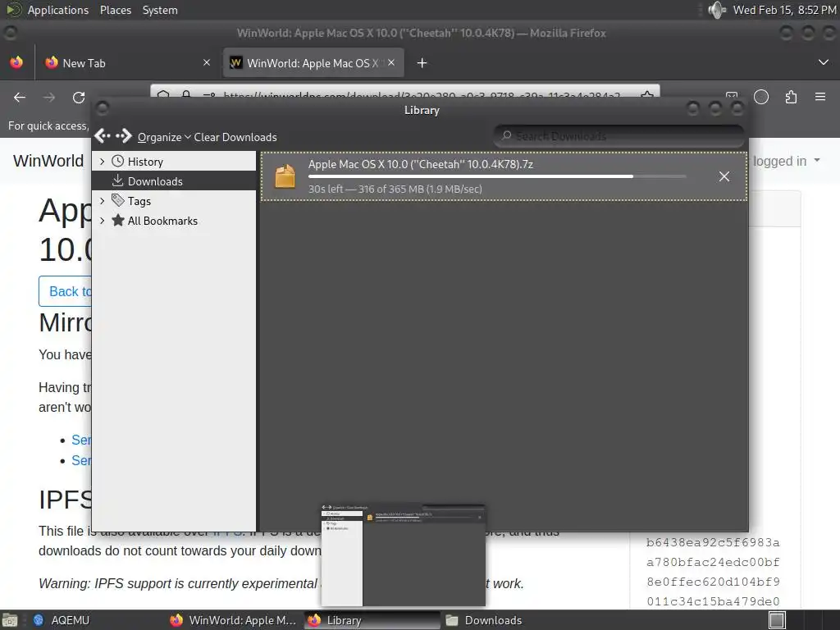Click the Library window menu button
The width and height of the screenshot is (840, 630).
(x=103, y=109)
